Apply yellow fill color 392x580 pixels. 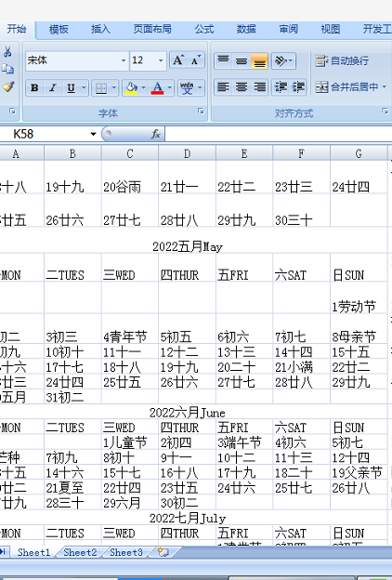click(131, 87)
